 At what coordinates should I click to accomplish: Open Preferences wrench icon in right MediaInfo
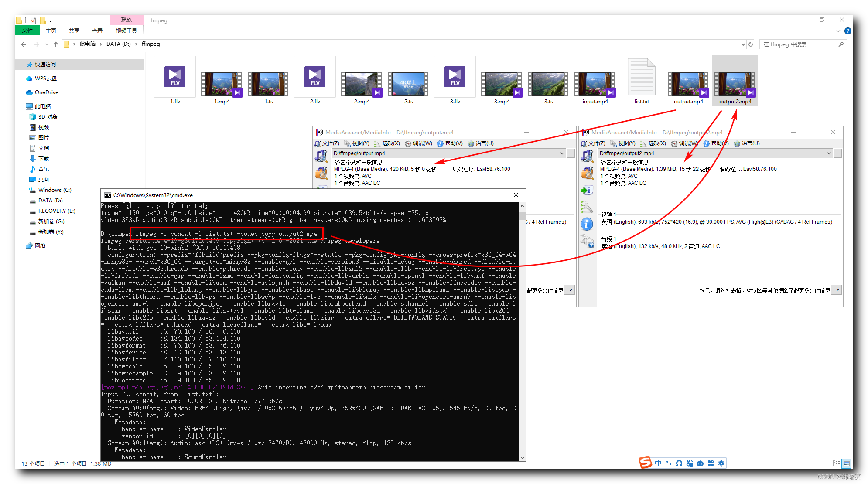(x=586, y=207)
